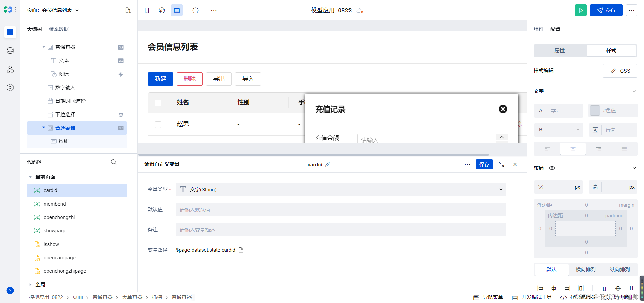Viewport: 644px width, 303px height.
Task: Open the 开发调试工具 in status bar
Action: click(532, 297)
